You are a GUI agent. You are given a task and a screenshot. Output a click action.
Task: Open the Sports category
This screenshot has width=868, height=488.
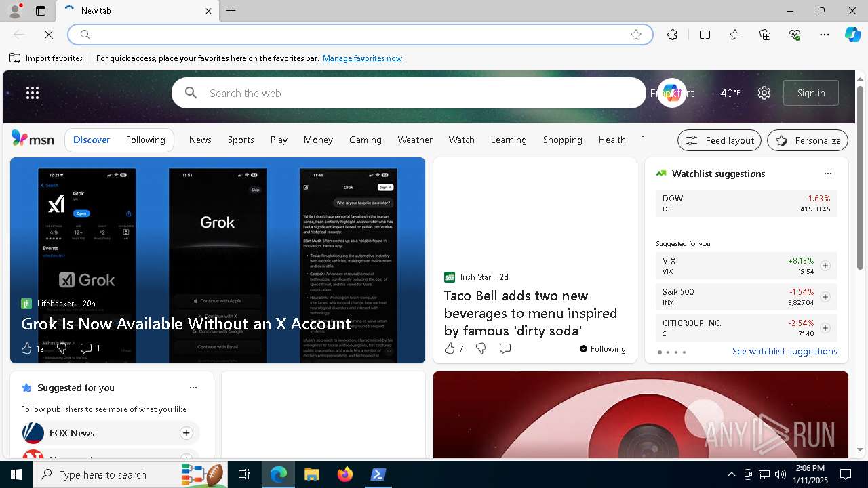tap(241, 140)
